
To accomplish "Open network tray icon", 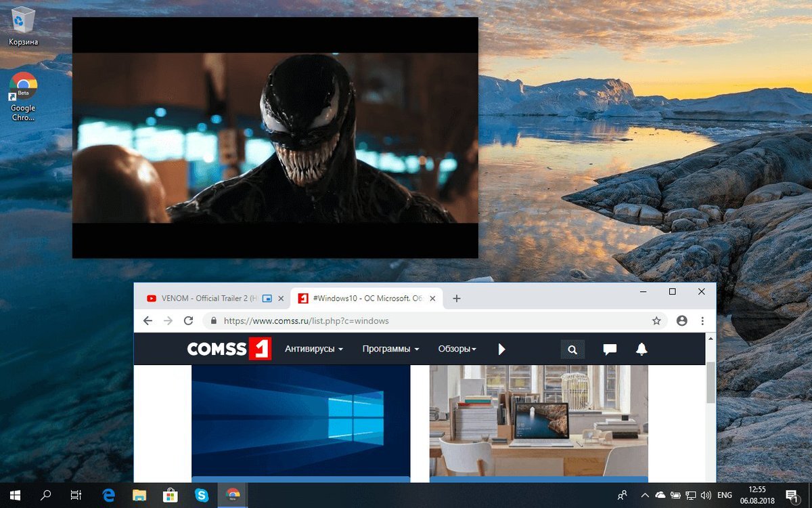I will 692,495.
